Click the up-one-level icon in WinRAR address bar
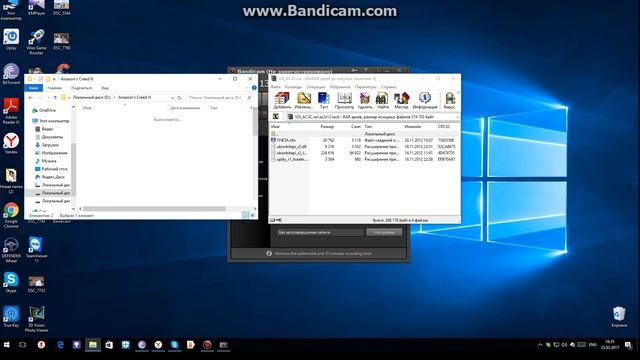 click(276, 117)
